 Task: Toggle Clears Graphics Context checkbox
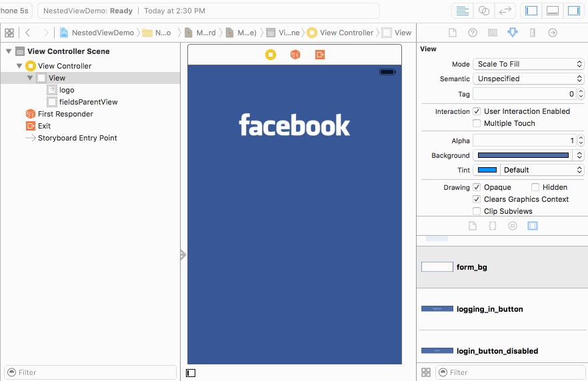point(477,199)
